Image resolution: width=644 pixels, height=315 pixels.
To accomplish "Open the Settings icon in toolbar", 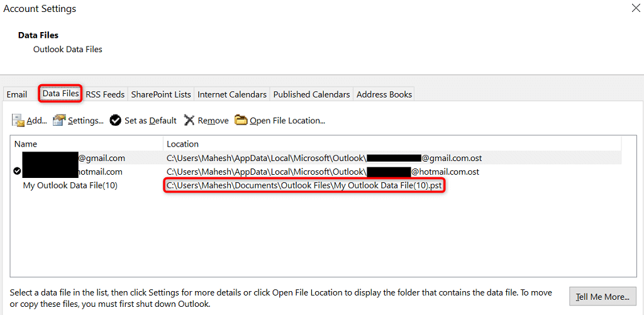I will point(59,120).
